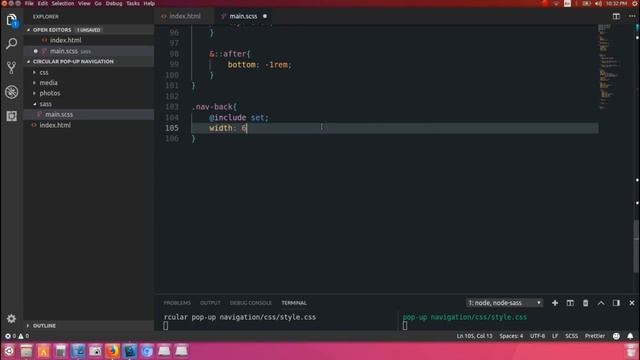Split the editor to the right
The width and height of the screenshot is (640, 360).
coord(616,16)
